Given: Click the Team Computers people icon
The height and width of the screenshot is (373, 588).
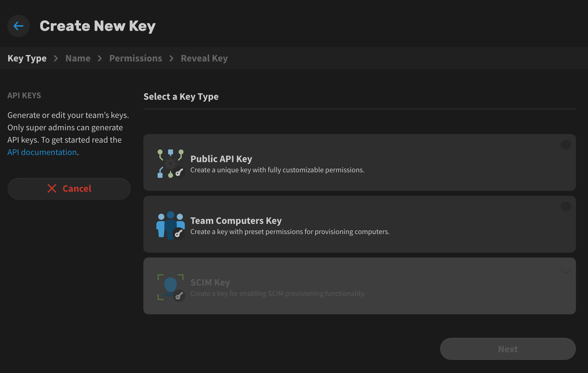Looking at the screenshot, I should [x=171, y=225].
